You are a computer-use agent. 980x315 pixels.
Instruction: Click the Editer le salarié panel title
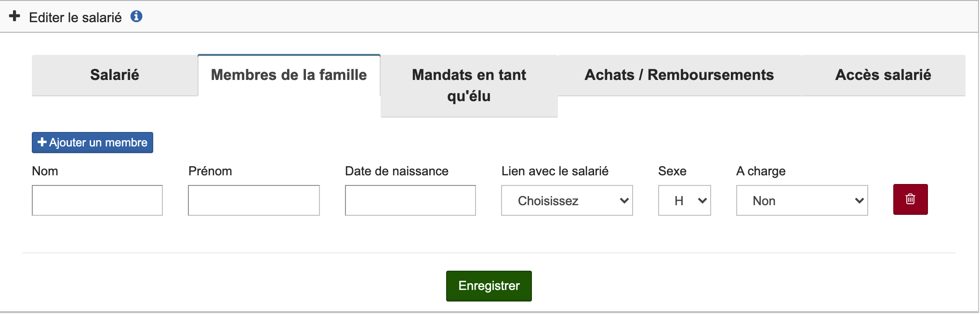[75, 18]
